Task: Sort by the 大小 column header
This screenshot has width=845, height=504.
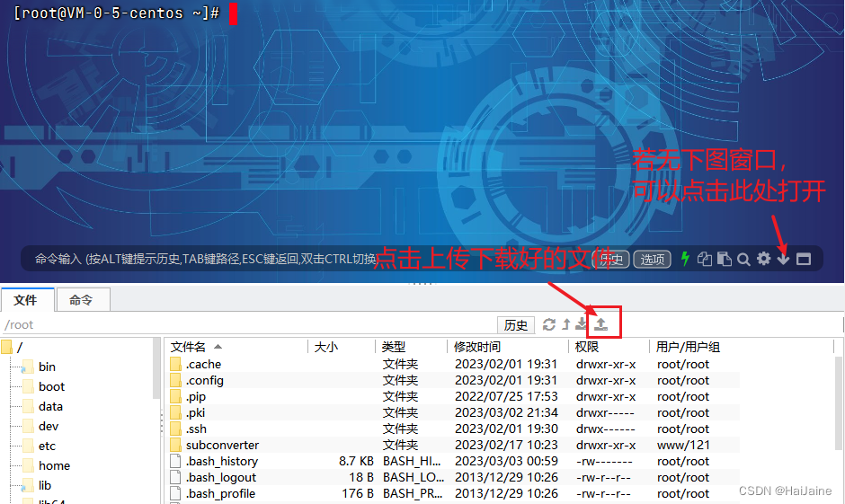Action: [x=342, y=347]
